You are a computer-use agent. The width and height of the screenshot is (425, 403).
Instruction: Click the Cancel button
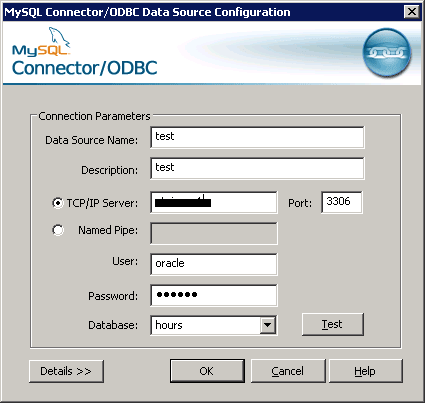pos(288,371)
